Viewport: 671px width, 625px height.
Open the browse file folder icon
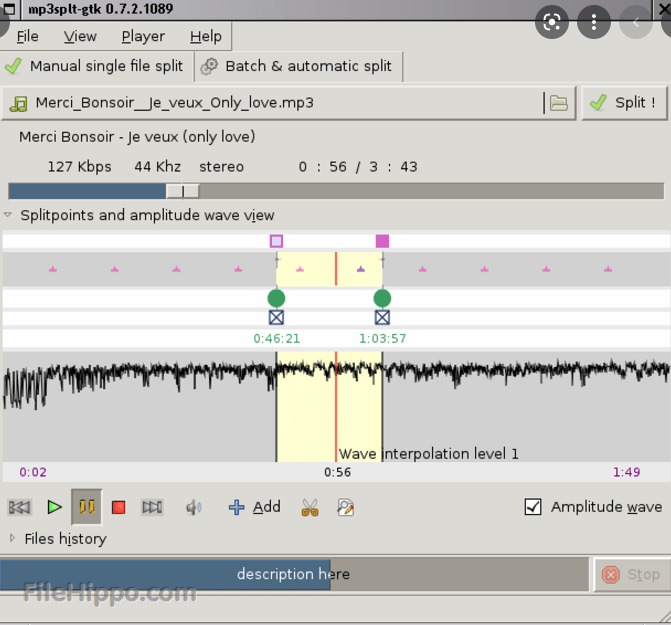click(x=558, y=103)
